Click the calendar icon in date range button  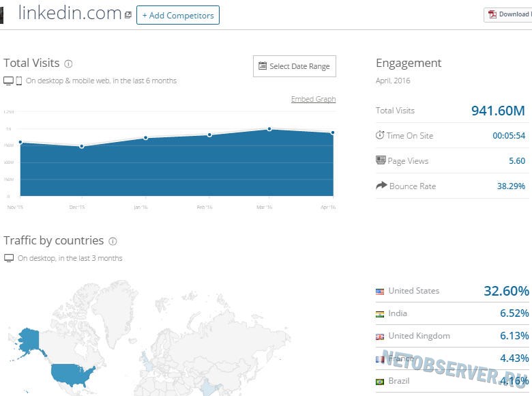click(263, 66)
